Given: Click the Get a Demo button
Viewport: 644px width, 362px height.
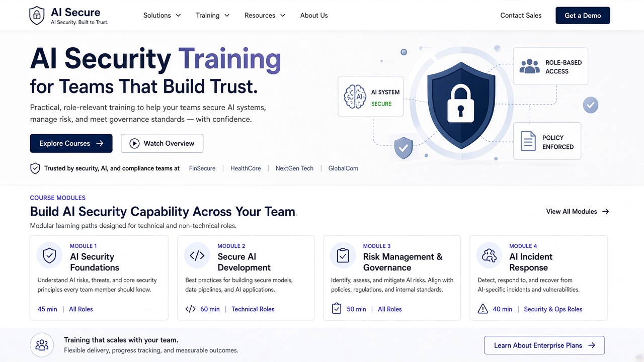Looking at the screenshot, I should (583, 16).
